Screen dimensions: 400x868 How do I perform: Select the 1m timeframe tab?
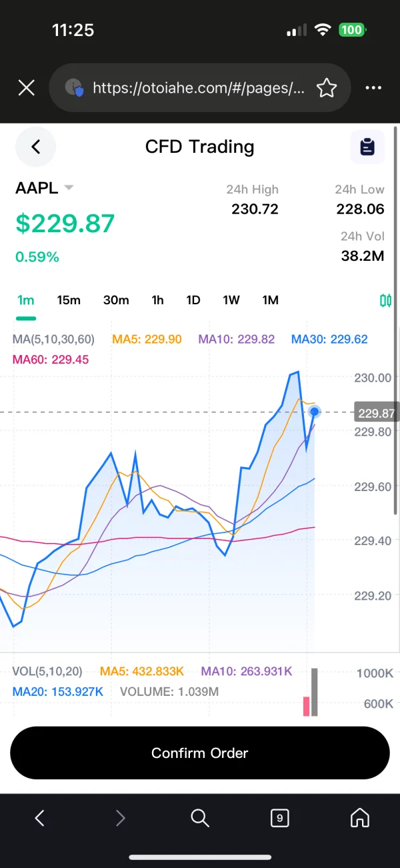[26, 300]
